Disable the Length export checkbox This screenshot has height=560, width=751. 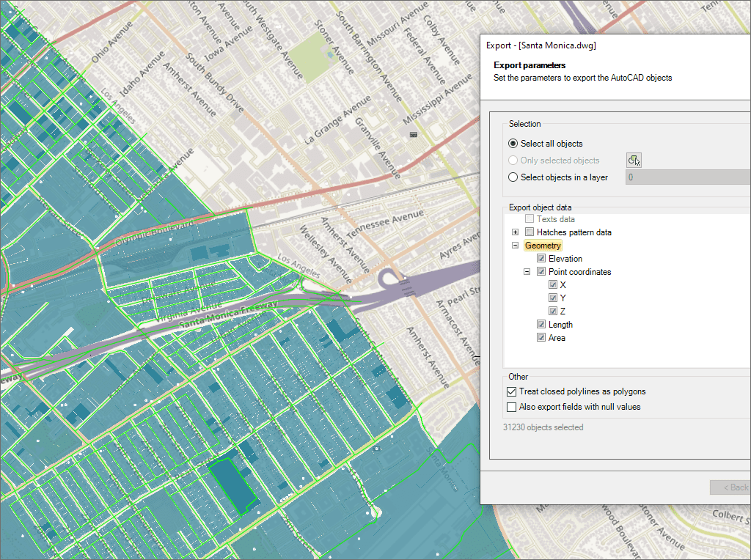(541, 325)
